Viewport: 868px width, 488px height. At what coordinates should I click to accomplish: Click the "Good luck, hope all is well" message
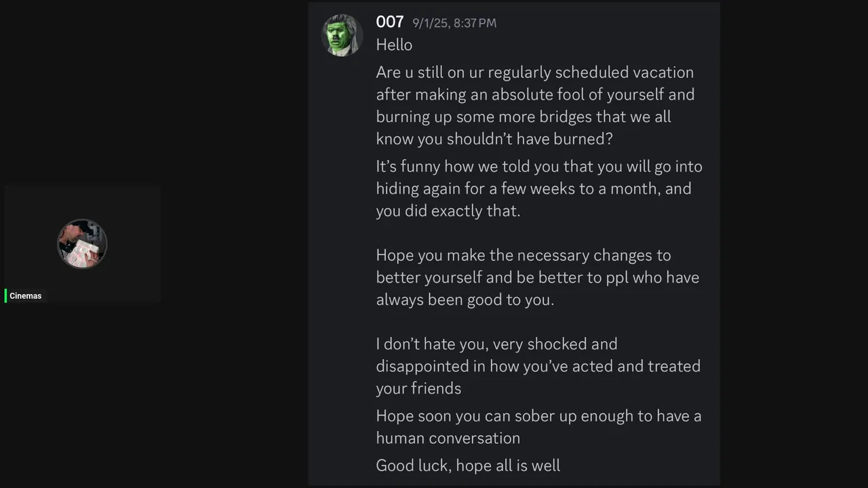click(468, 466)
